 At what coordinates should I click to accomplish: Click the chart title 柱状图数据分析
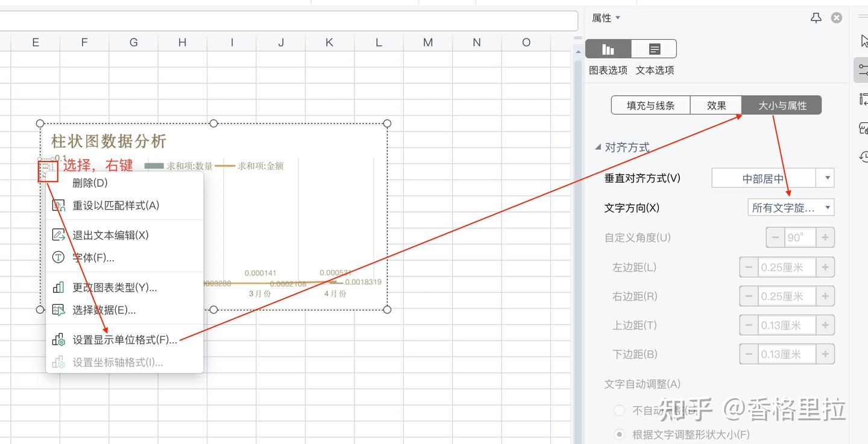pyautogui.click(x=108, y=142)
